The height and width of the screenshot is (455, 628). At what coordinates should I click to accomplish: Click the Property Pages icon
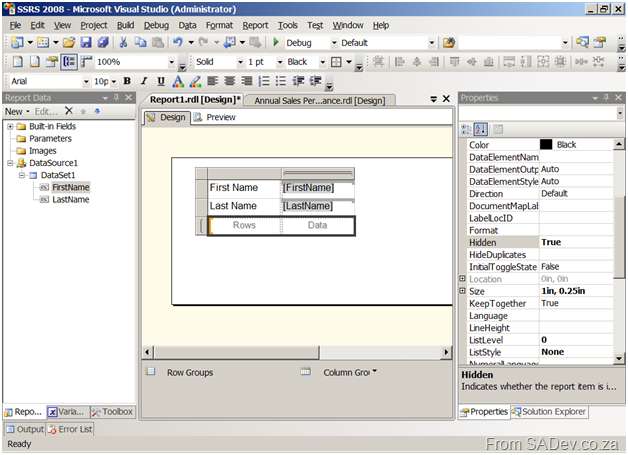tap(498, 129)
